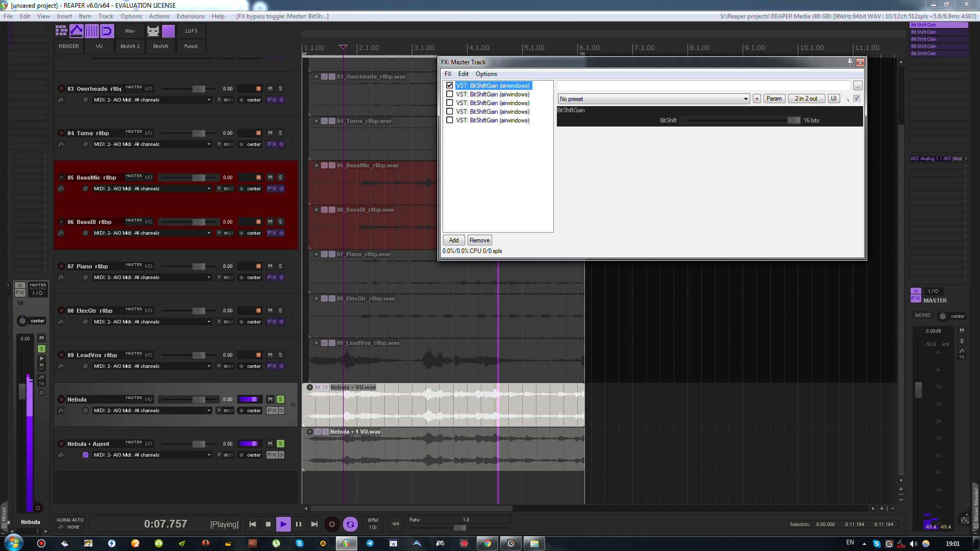
Task: Mute the master track in mixer
Action: point(962,331)
